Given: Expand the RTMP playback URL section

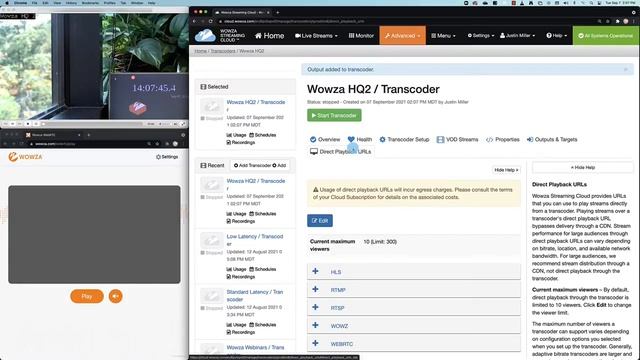Looking at the screenshot, I should (413, 290).
